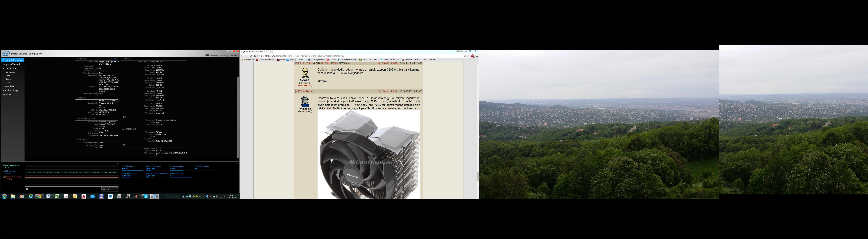
Task: Select Core under Manual Tuning
Action: 8,76
